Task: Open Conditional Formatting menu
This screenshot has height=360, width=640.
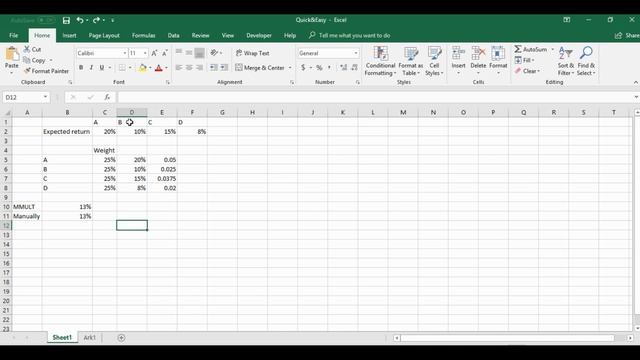Action: [x=380, y=61]
